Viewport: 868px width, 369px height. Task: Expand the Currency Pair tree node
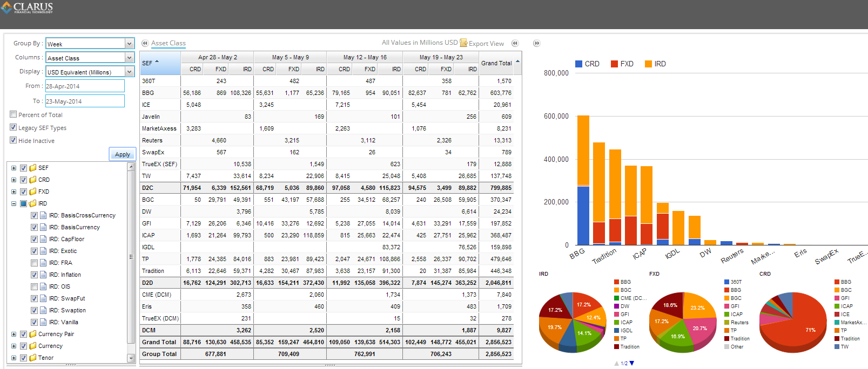click(x=14, y=334)
